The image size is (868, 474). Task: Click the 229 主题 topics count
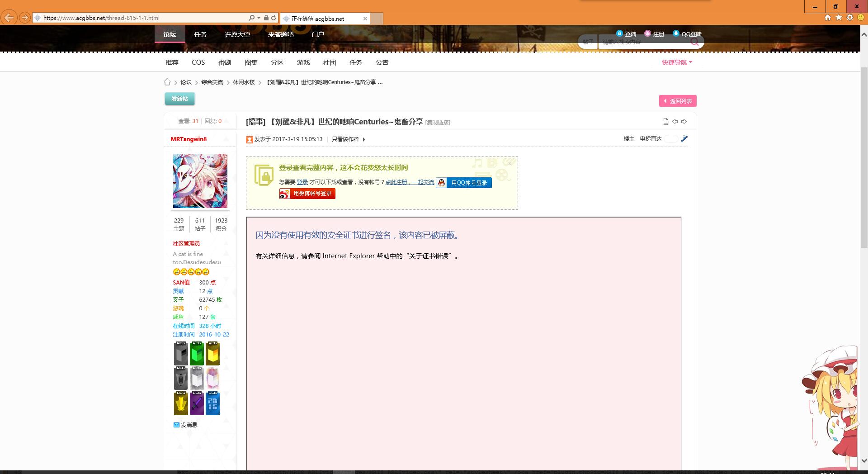coord(179,224)
